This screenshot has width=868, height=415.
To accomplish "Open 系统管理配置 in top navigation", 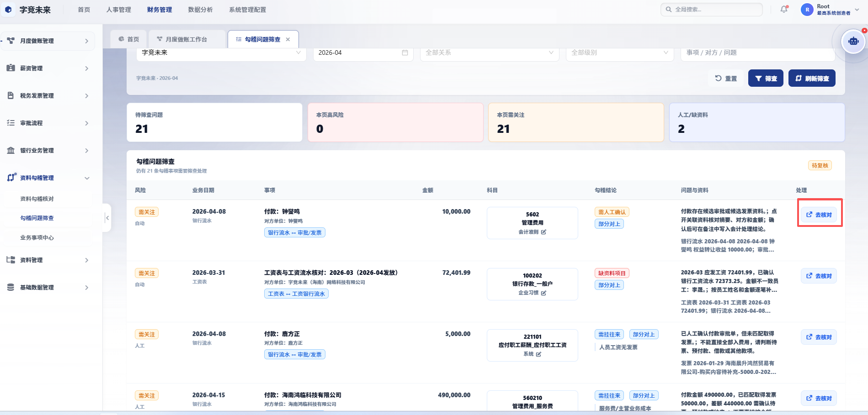I will pos(247,10).
